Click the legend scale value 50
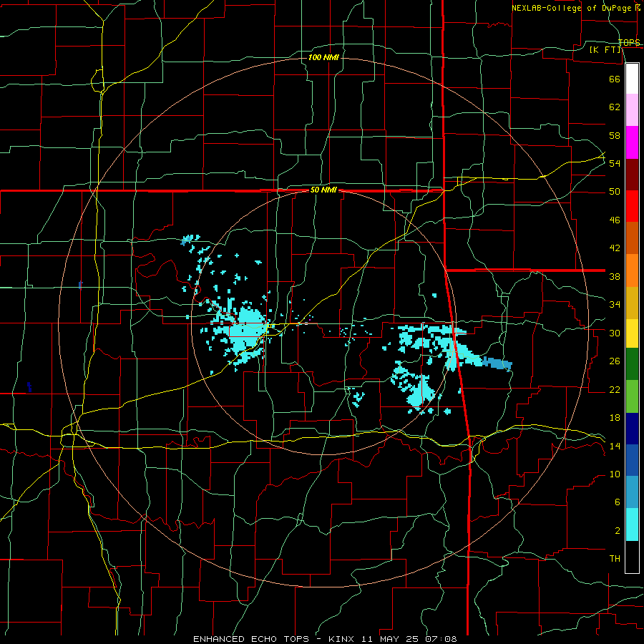644x644 pixels. coord(615,192)
